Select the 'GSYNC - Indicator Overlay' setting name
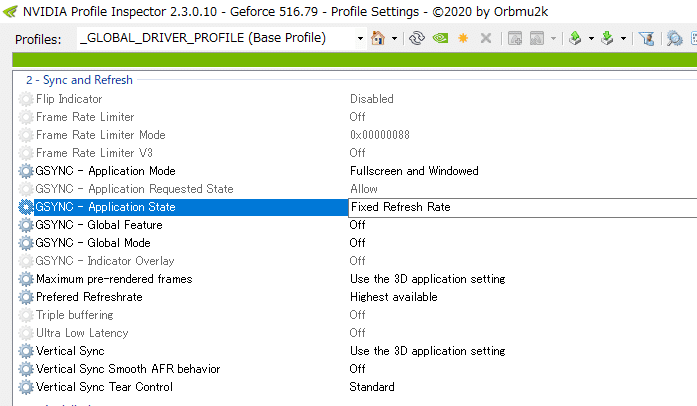 pyautogui.click(x=104, y=261)
